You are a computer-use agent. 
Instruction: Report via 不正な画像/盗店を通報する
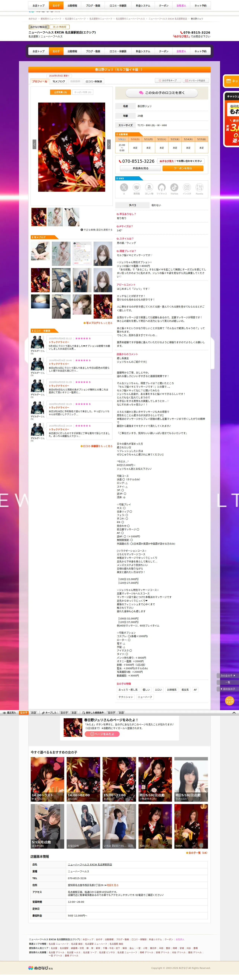pos(96,230)
